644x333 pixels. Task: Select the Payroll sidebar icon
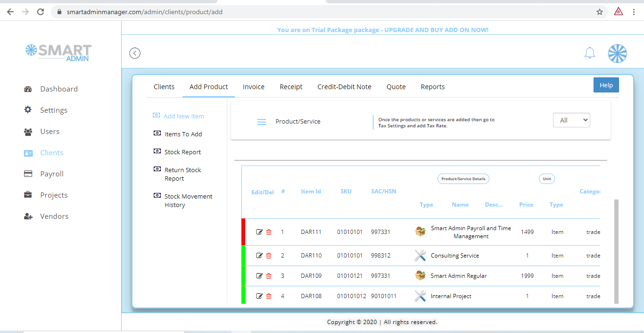[x=28, y=174]
